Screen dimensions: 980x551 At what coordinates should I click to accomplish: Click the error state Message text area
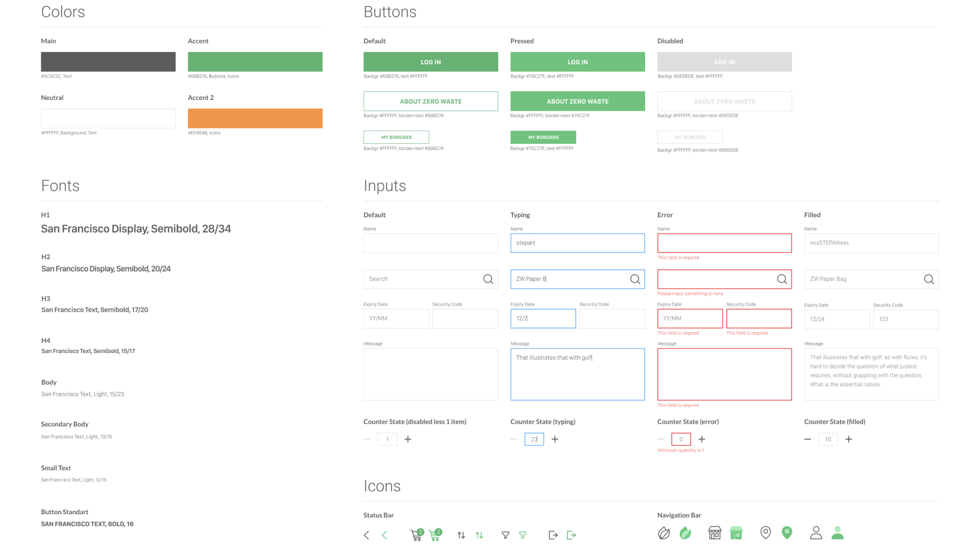(725, 374)
